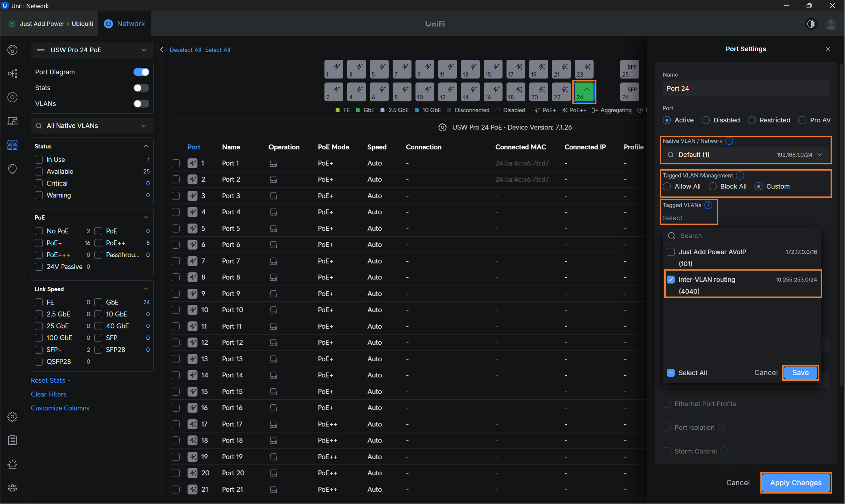
Task: Enable the Stats toggle
Action: click(141, 88)
